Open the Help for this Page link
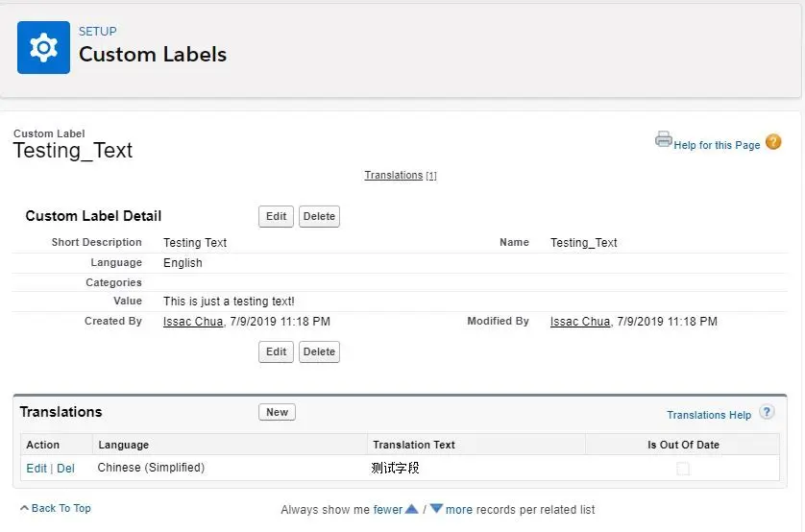 [x=717, y=145]
